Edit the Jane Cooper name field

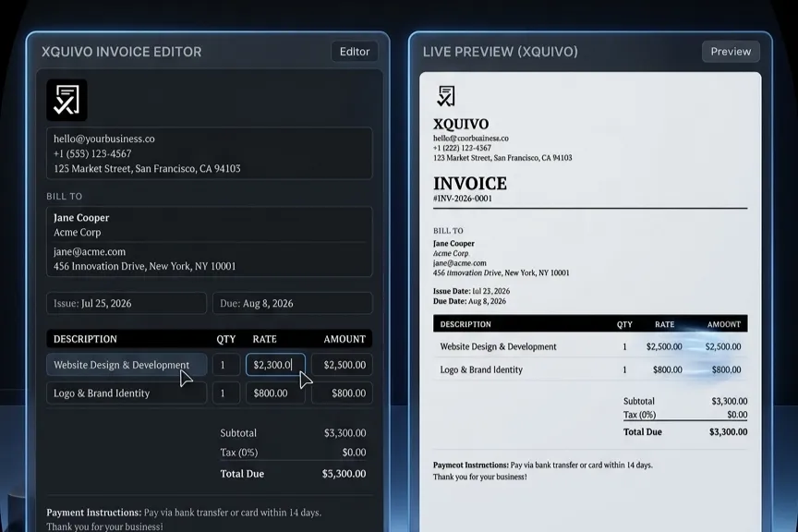(81, 217)
